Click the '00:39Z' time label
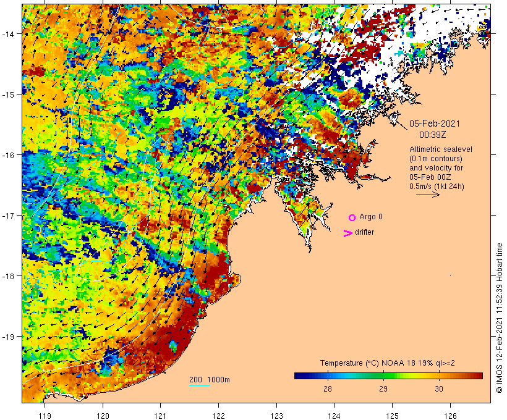 pos(432,135)
